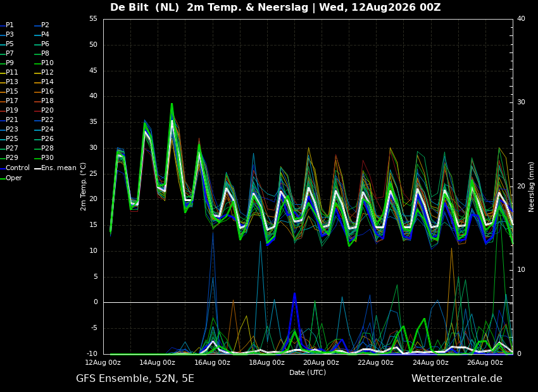Click the 24Aug 00z date tick label
The image size is (538, 392).
coord(430,362)
